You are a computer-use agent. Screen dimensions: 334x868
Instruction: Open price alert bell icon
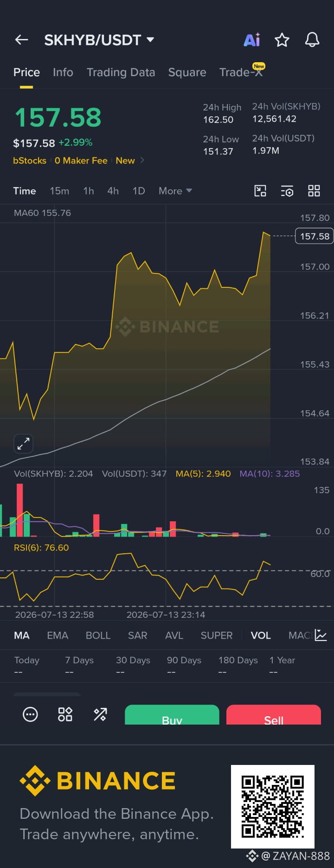312,40
